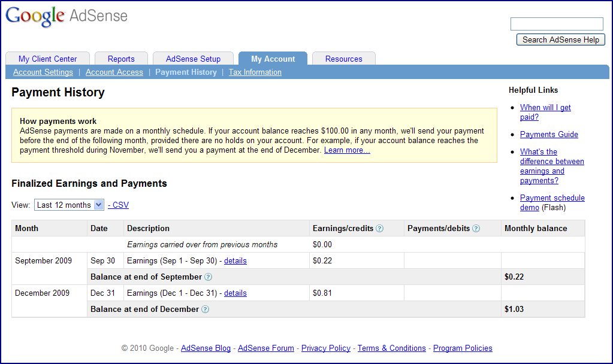
Task: Open details for December earnings
Action: tap(235, 293)
